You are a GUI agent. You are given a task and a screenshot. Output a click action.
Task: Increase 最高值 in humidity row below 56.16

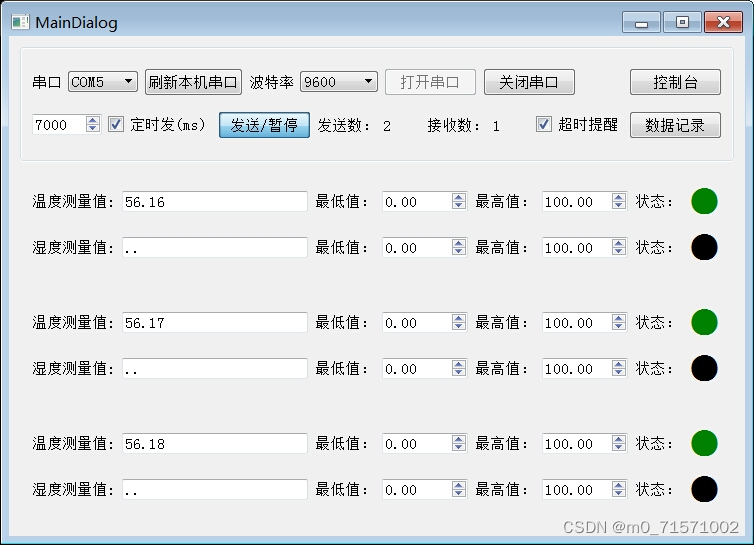[x=619, y=243]
